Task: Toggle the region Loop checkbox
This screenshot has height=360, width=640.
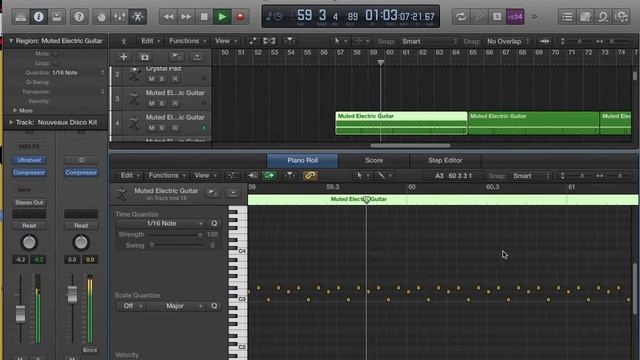Action: click(56, 63)
